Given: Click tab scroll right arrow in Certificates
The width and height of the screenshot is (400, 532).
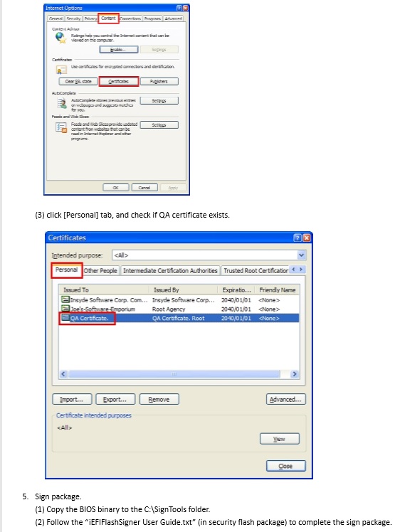Looking at the screenshot, I should click(301, 270).
